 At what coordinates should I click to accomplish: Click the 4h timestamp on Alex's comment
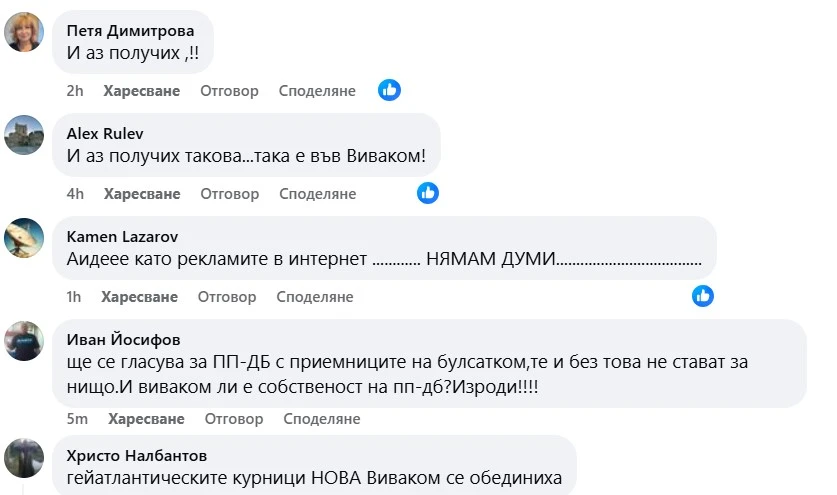coord(75,194)
